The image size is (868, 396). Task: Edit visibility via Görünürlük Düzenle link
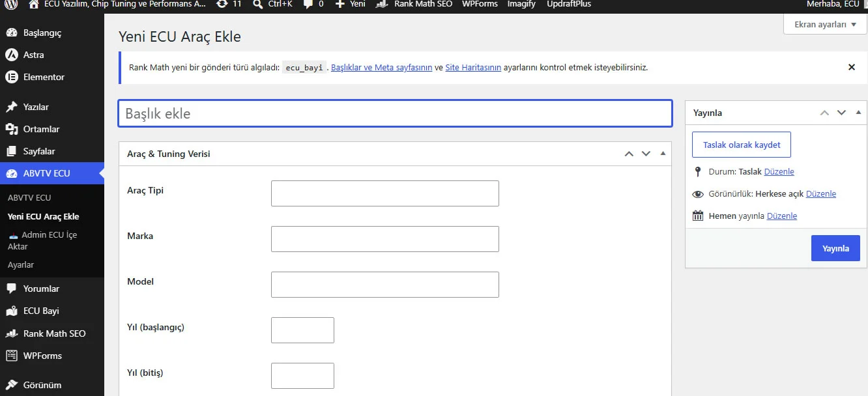click(x=821, y=194)
